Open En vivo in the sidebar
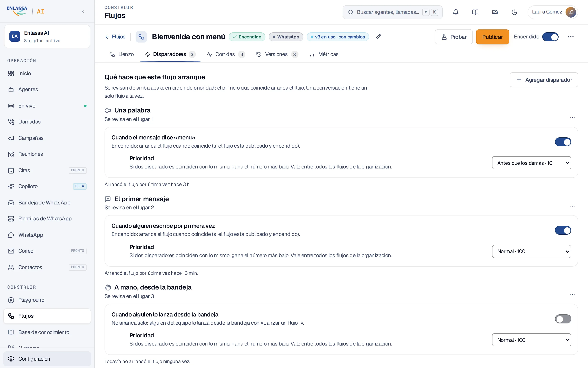The image size is (588, 368). [x=47, y=106]
